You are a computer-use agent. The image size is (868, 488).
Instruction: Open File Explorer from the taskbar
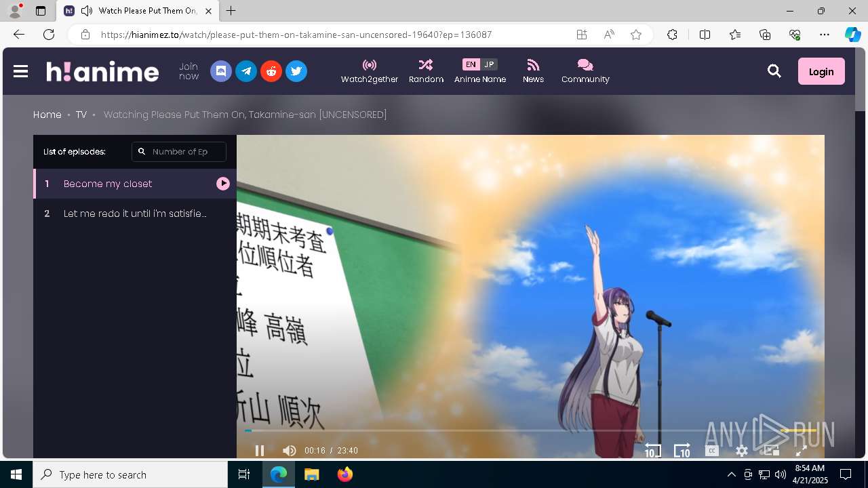tap(311, 474)
